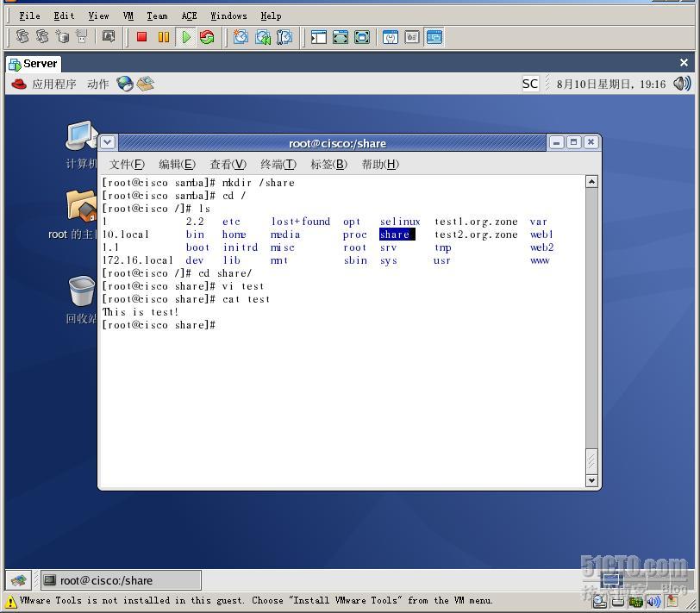Click the volume speaker icon in guest panel
This screenshot has height=613, width=700.
coord(682,84)
